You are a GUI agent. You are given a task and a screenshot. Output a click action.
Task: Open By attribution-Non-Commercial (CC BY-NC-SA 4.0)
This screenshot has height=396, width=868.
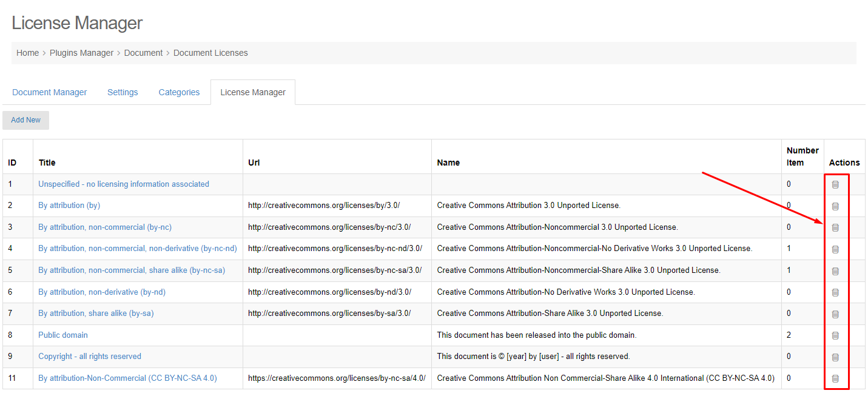tap(127, 378)
